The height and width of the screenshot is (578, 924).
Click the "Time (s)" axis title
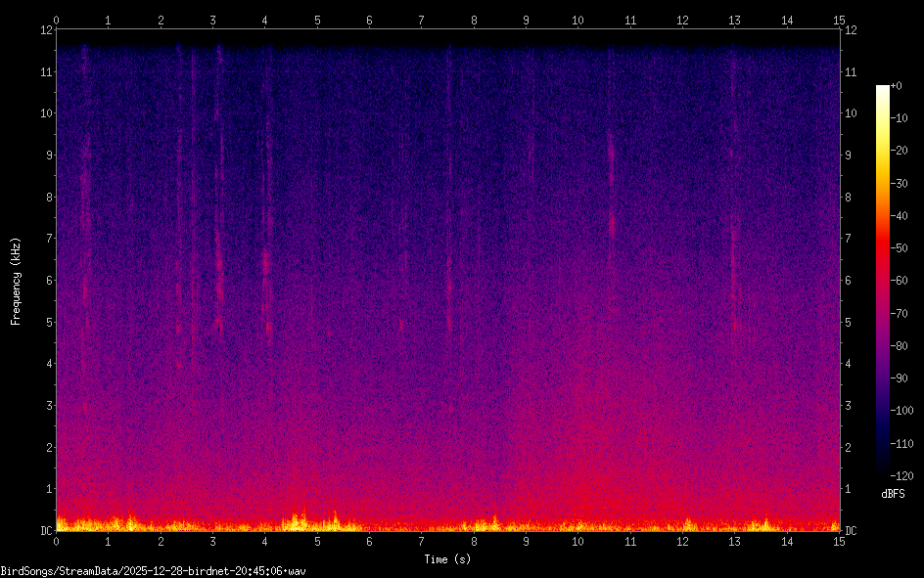446,559
